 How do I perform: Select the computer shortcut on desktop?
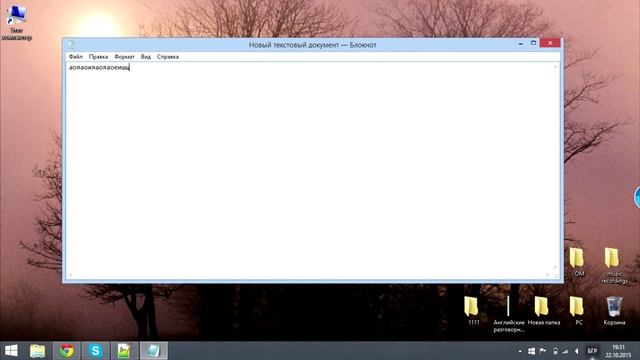pyautogui.click(x=16, y=23)
